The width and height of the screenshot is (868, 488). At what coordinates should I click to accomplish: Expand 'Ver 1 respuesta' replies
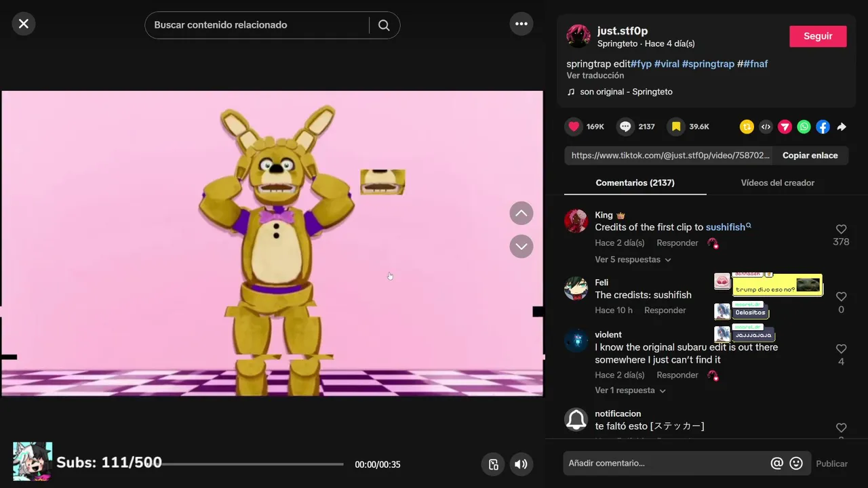click(x=630, y=390)
